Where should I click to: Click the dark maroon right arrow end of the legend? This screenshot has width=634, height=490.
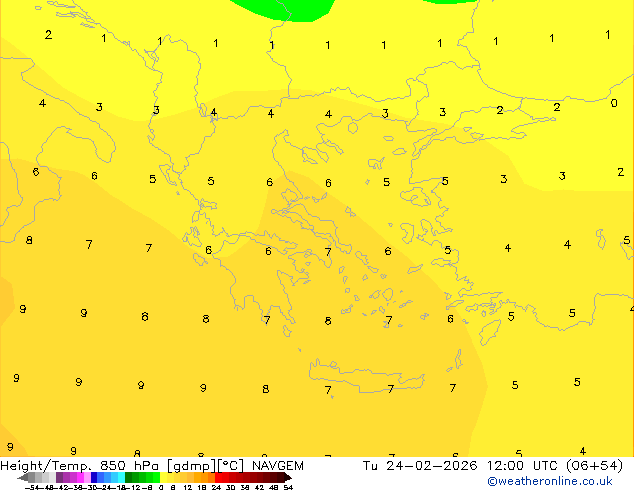(288, 478)
